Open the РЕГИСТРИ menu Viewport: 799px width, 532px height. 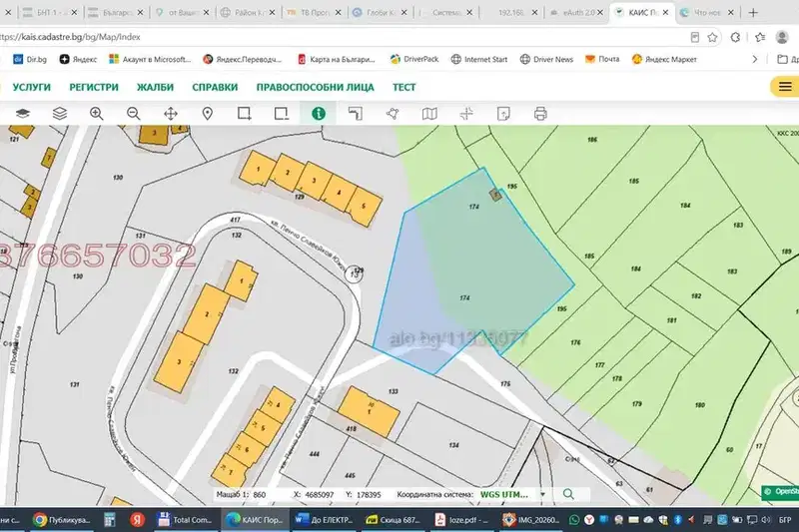click(94, 87)
